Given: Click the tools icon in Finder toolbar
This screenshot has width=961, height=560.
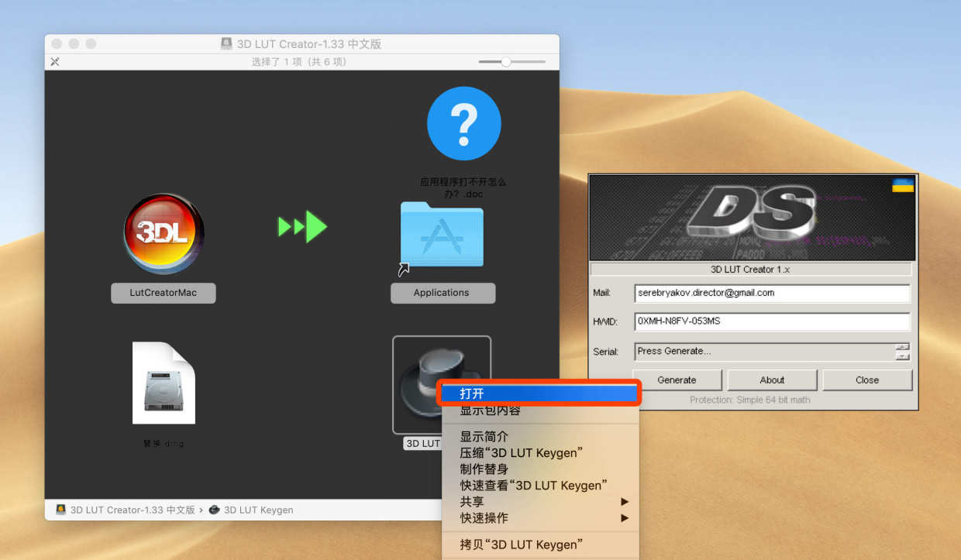Looking at the screenshot, I should [55, 62].
